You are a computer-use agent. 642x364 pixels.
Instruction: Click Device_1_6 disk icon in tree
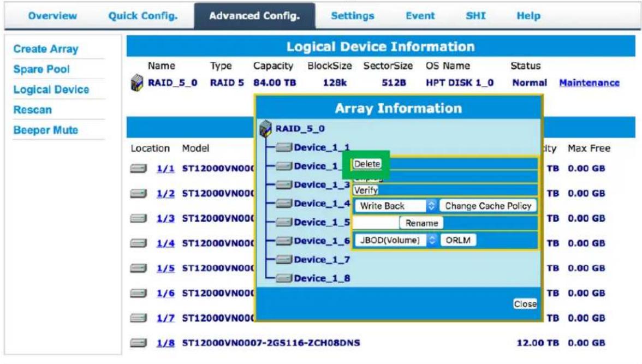[x=284, y=241]
